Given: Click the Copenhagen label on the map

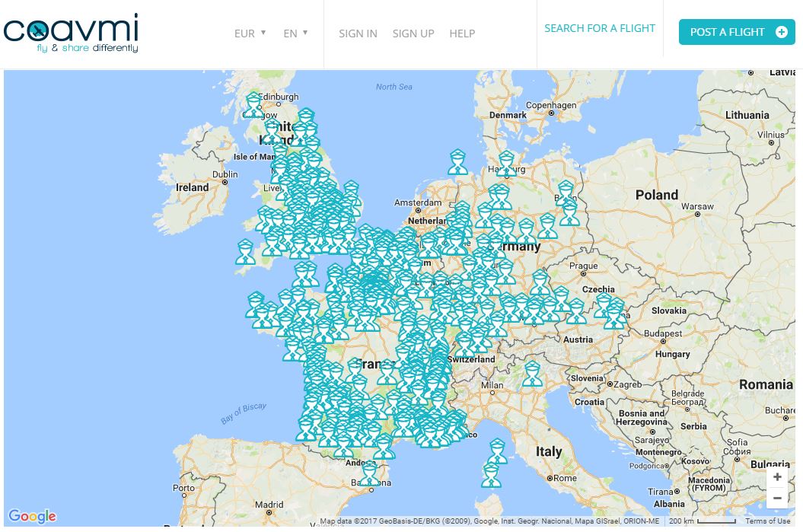Looking at the screenshot, I should coord(551,105).
